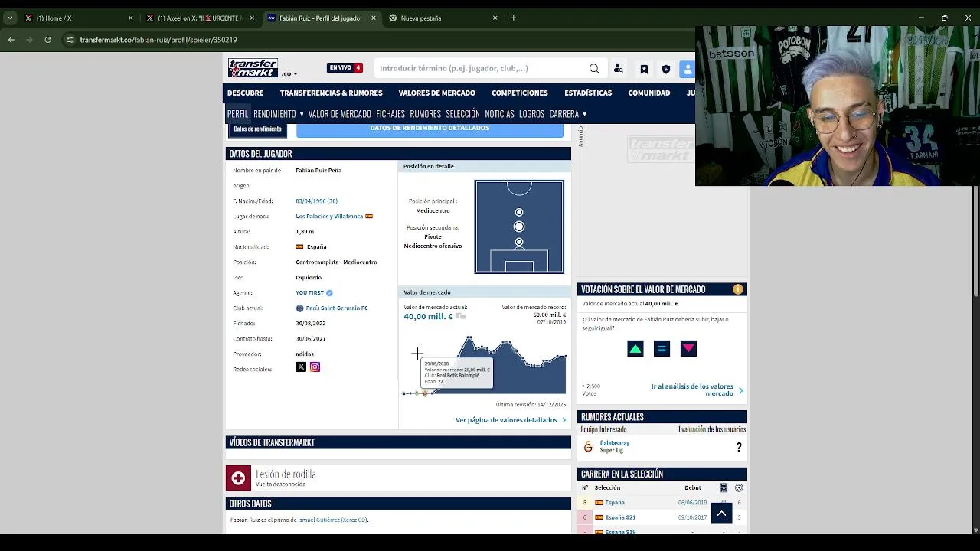Open Los Palacios y Villafranca link
This screenshot has height=551, width=980.
[329, 217]
